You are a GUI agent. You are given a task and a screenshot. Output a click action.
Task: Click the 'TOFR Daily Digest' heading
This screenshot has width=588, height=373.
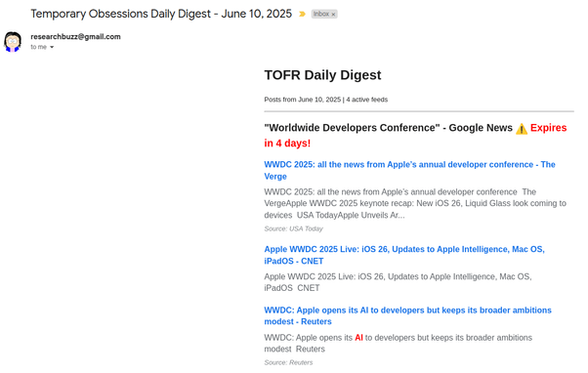322,75
